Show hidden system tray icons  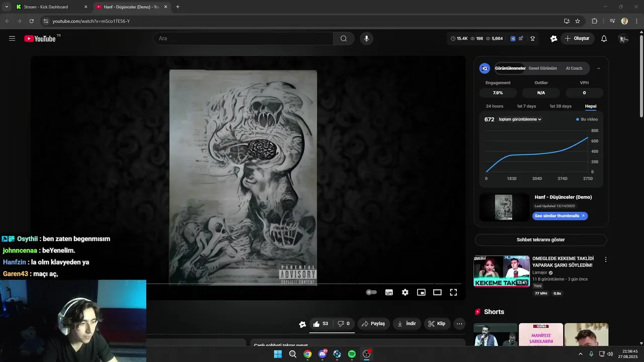click(x=580, y=354)
